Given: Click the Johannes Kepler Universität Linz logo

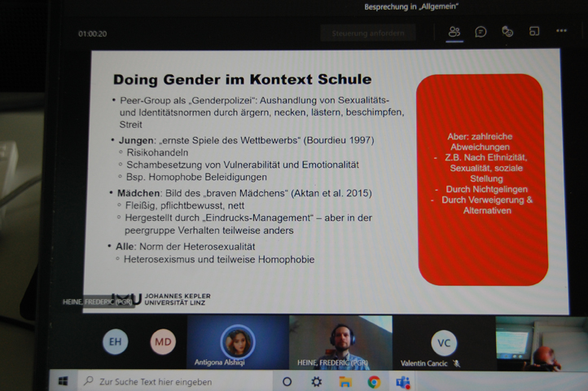Looking at the screenshot, I should click(x=161, y=299).
